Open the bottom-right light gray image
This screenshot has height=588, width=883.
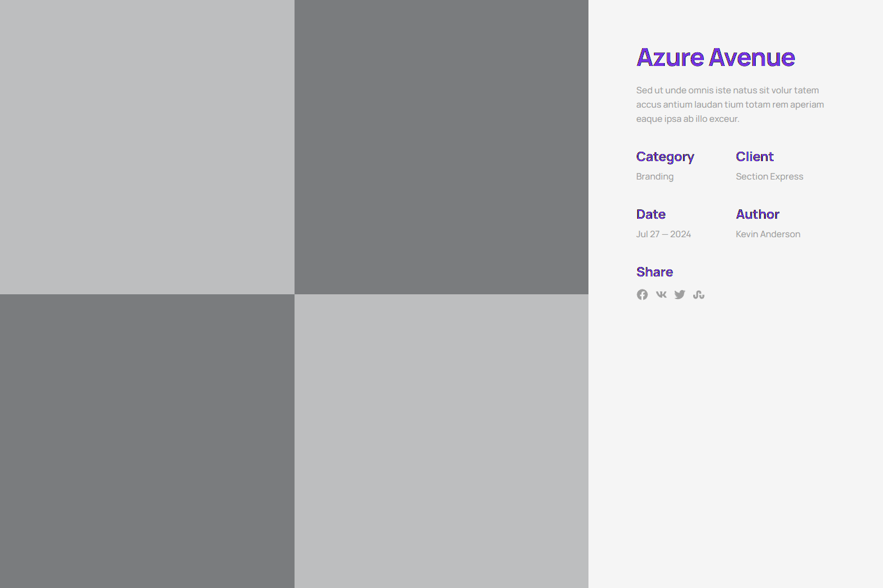pyautogui.click(x=441, y=441)
